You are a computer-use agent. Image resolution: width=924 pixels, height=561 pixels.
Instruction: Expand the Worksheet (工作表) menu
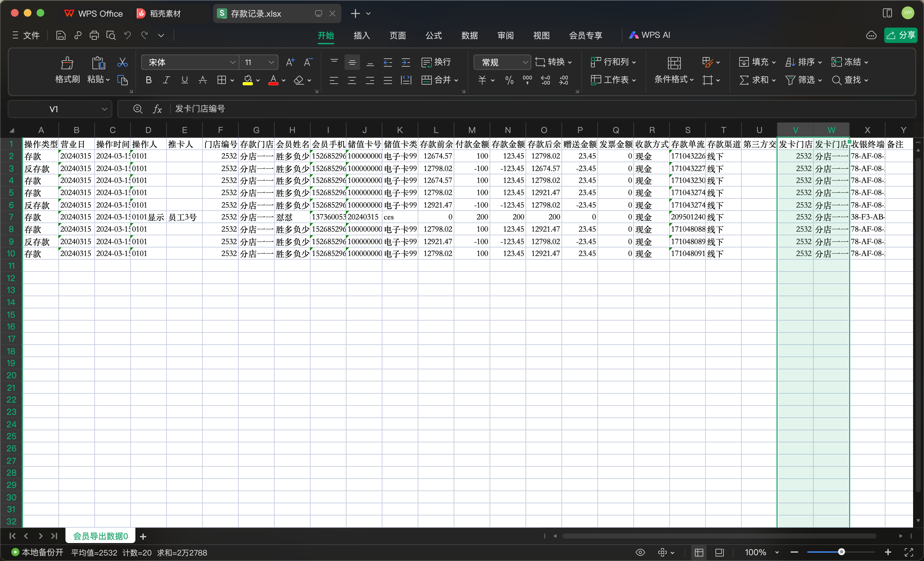613,80
